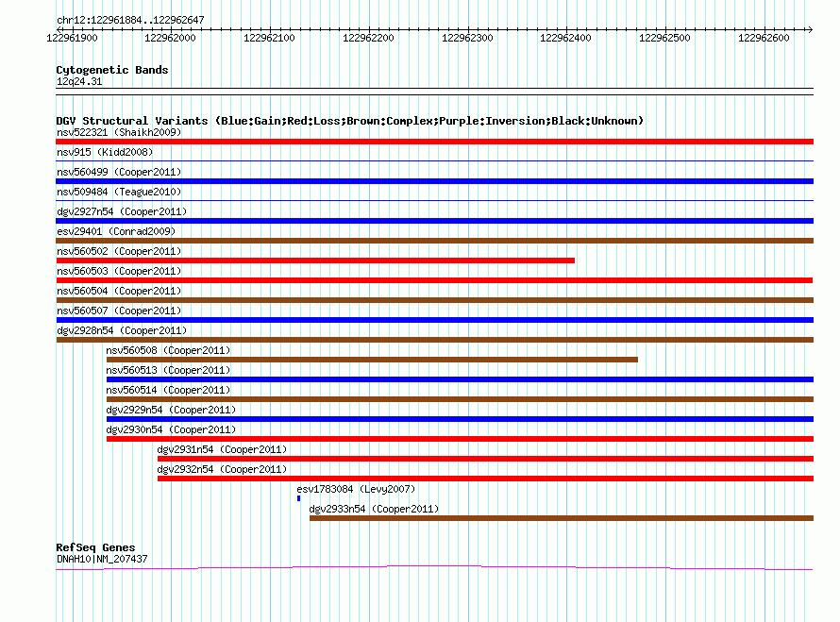Click the dgv2932n54 (Cooper2011) label text
The width and height of the screenshot is (840, 622).
(222, 469)
